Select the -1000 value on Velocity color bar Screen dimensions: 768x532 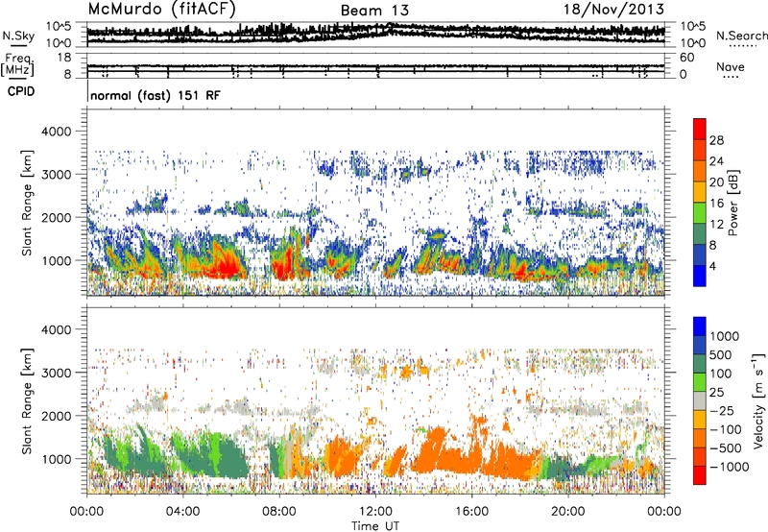[729, 467]
